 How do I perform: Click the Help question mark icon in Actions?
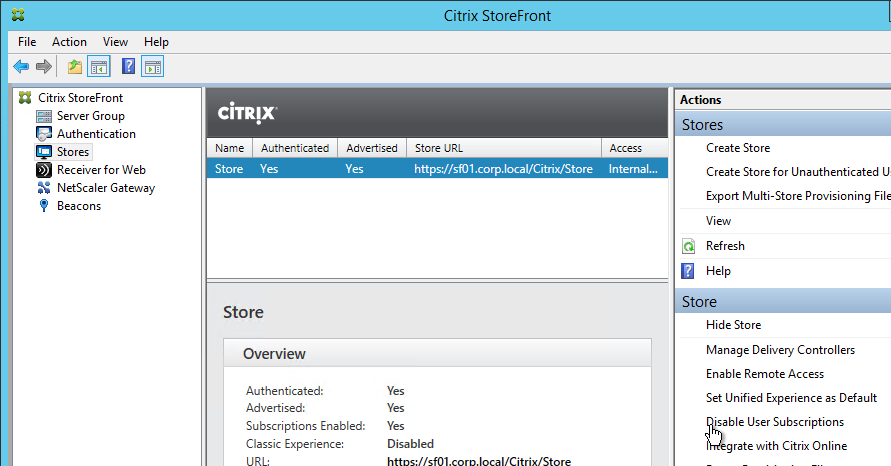688,271
